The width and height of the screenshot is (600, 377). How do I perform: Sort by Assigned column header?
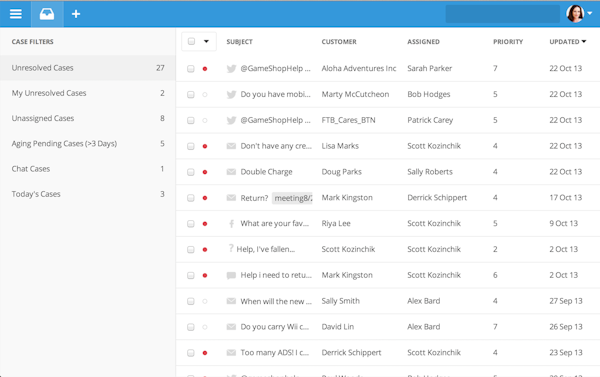pyautogui.click(x=423, y=42)
